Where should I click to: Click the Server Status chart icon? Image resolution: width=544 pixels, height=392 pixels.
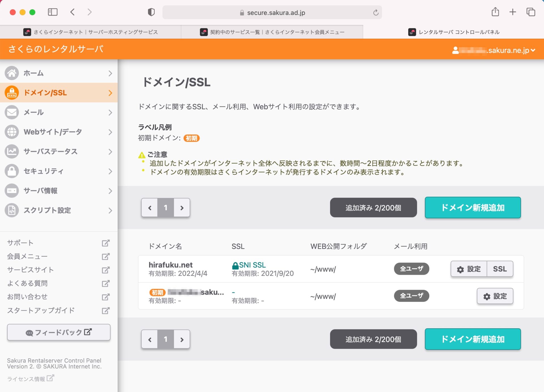point(12,151)
